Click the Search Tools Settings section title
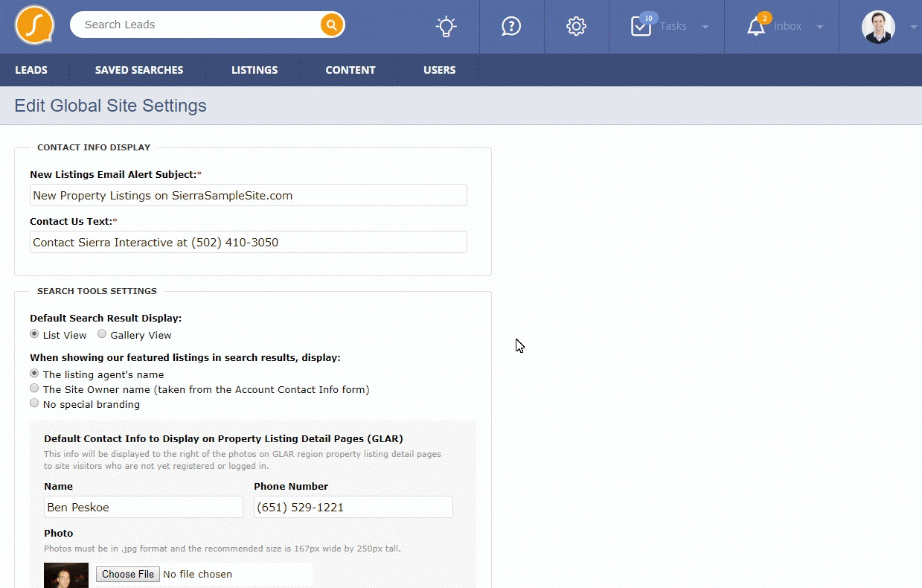This screenshot has width=922, height=588. click(x=97, y=291)
